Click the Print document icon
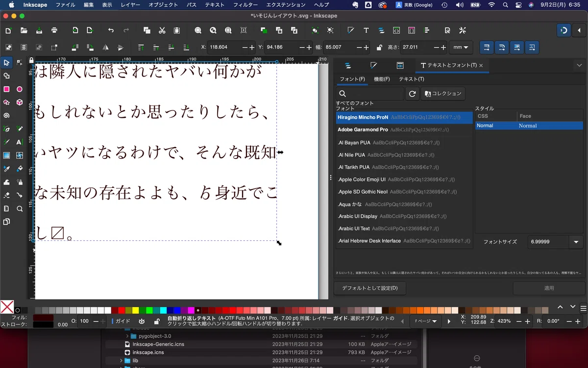The image size is (588, 368). tap(54, 30)
